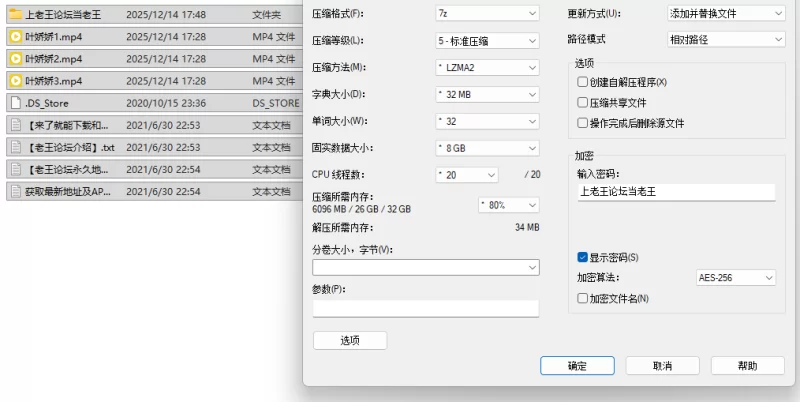Image resolution: width=800 pixels, height=402 pixels.
Task: Click the 叶娇娇1.mp4 video file icon
Action: click(x=16, y=37)
